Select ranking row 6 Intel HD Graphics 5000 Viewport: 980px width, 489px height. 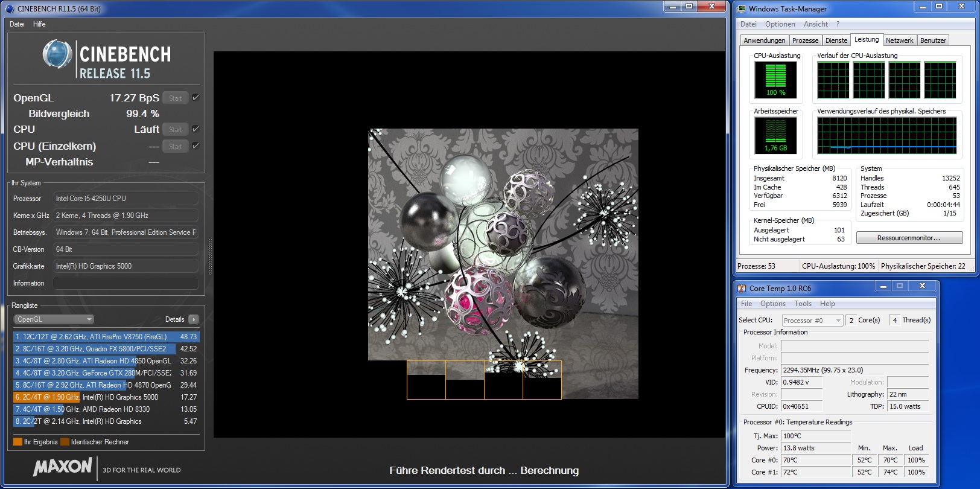point(106,397)
